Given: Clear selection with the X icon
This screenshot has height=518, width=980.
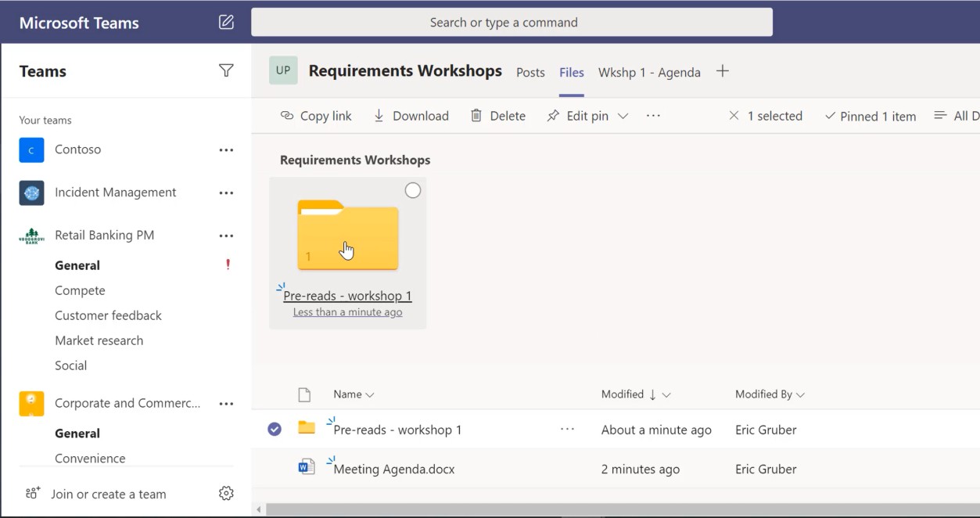Looking at the screenshot, I should pos(734,116).
